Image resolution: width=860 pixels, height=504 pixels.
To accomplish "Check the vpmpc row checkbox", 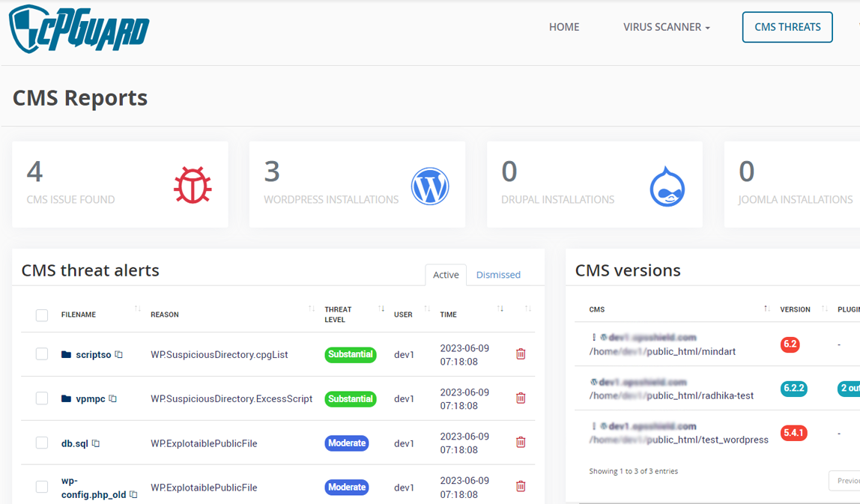I will (x=42, y=398).
